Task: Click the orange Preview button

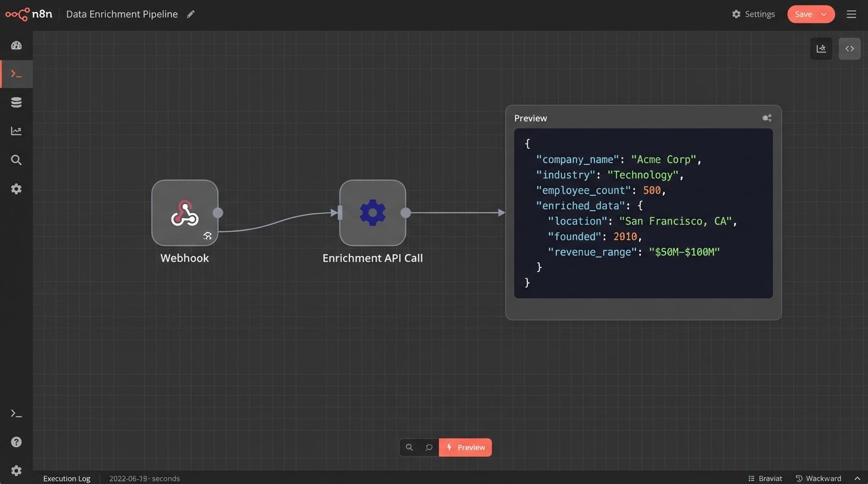Action: [x=466, y=447]
